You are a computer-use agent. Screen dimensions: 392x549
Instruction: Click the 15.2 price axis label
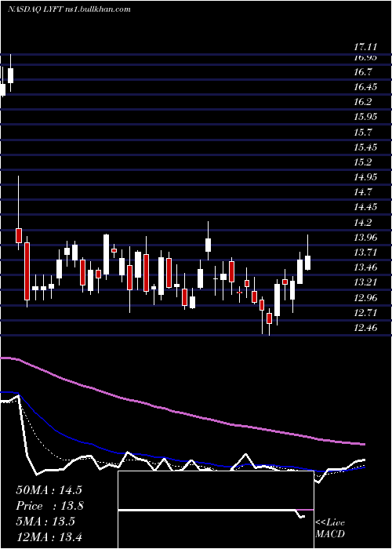point(362,162)
